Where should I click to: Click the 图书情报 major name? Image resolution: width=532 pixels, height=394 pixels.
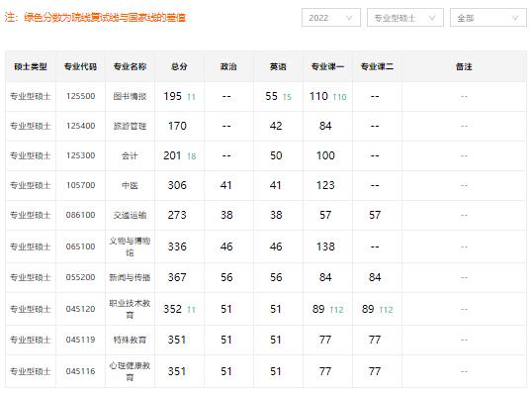tap(130, 96)
